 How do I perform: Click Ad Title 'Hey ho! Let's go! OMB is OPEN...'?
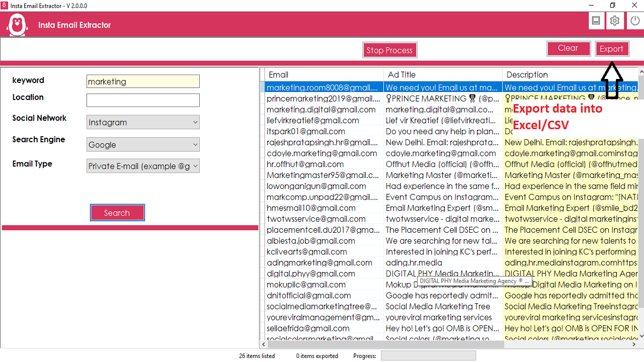pos(443,328)
